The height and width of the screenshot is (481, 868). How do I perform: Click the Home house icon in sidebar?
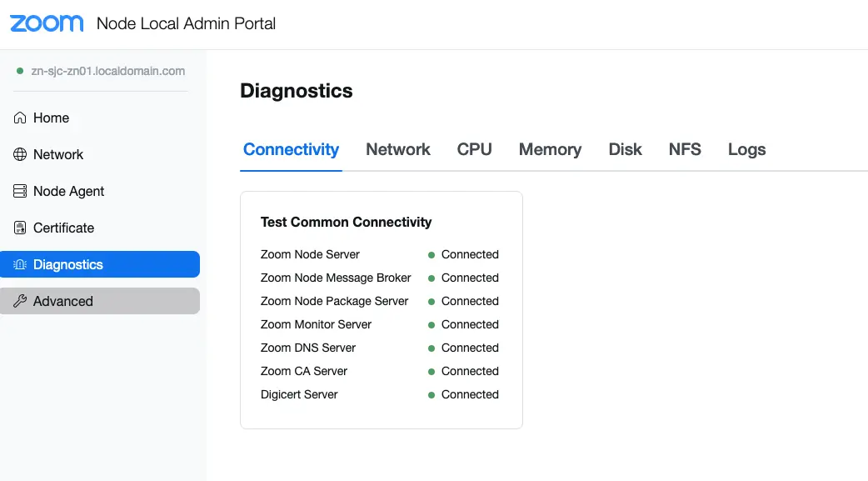[x=21, y=118]
